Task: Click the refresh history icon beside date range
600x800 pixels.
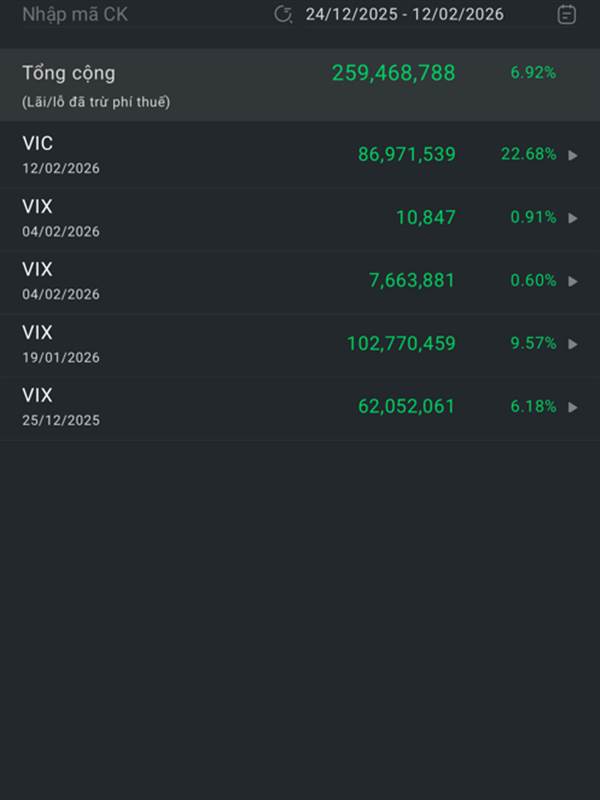Action: 283,14
